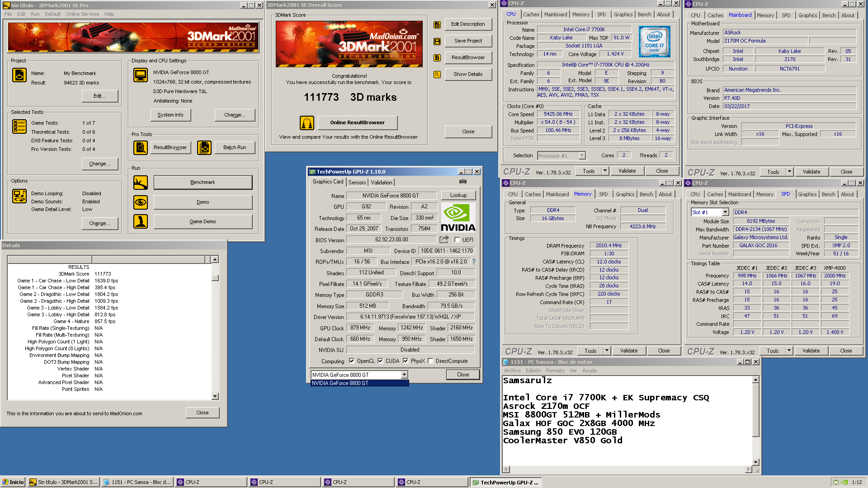Click the NVIDIA logo in GPU-Z
Screen dimensions: 868x488
point(458,217)
